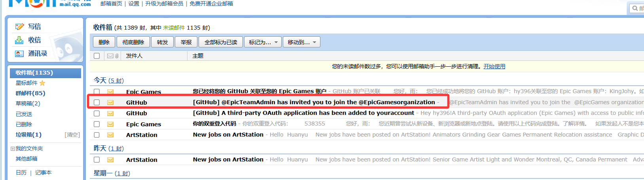Click the envelope icon in the column header

pyautogui.click(x=110, y=56)
